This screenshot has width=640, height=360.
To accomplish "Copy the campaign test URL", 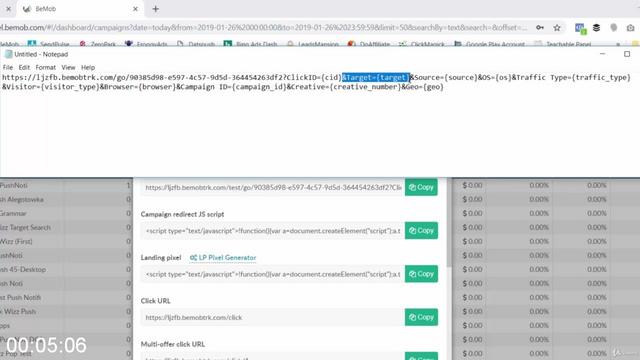I will click(421, 187).
